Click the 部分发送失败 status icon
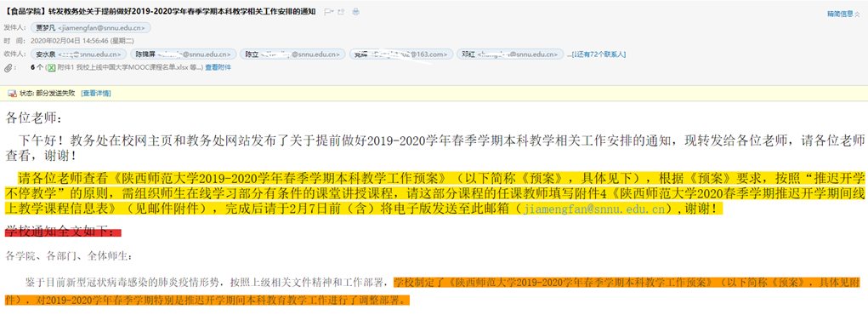 coord(12,93)
